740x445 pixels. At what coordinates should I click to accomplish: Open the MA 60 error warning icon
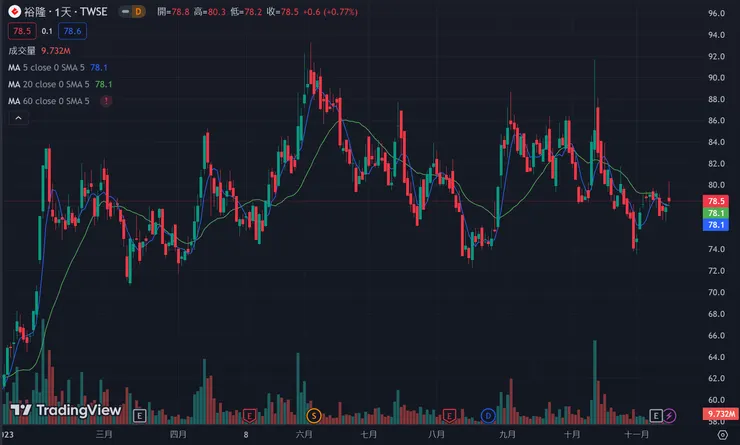point(106,101)
